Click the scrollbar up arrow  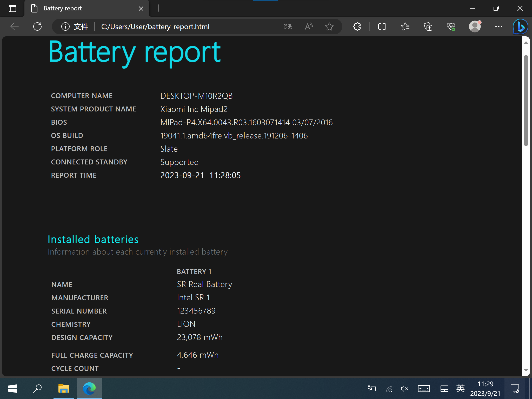click(526, 42)
